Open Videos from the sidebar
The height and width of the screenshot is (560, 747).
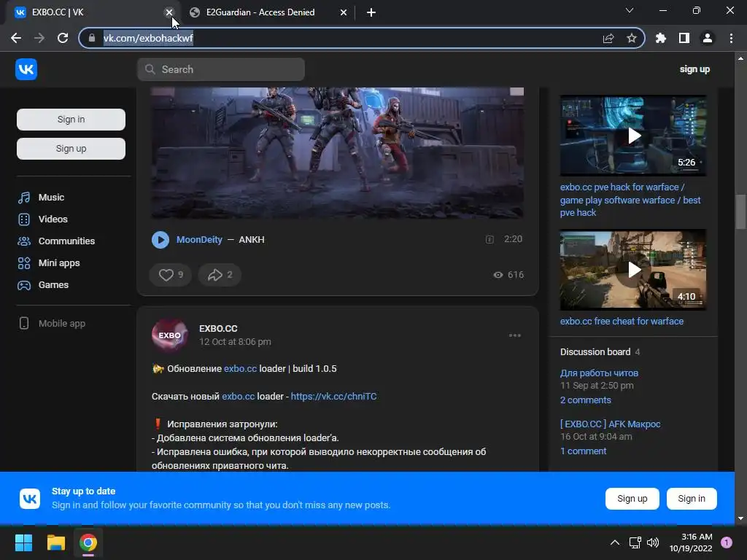tap(53, 219)
